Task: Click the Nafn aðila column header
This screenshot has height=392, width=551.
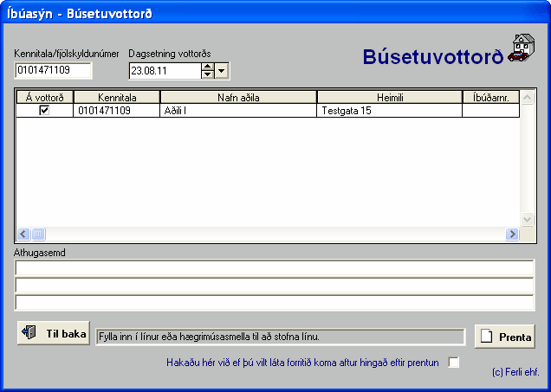Action: (238, 97)
